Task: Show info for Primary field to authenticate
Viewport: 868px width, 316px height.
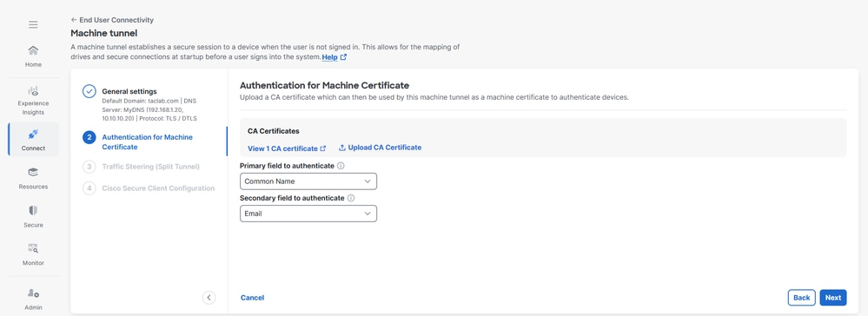Action: click(x=341, y=166)
